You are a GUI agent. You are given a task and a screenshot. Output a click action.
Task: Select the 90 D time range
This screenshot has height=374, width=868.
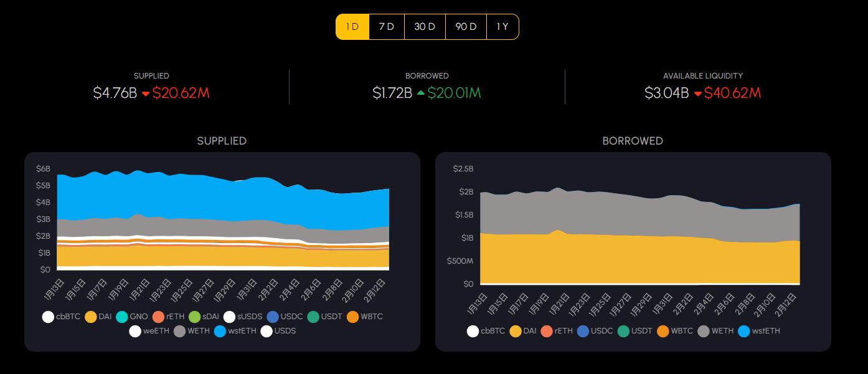click(466, 26)
